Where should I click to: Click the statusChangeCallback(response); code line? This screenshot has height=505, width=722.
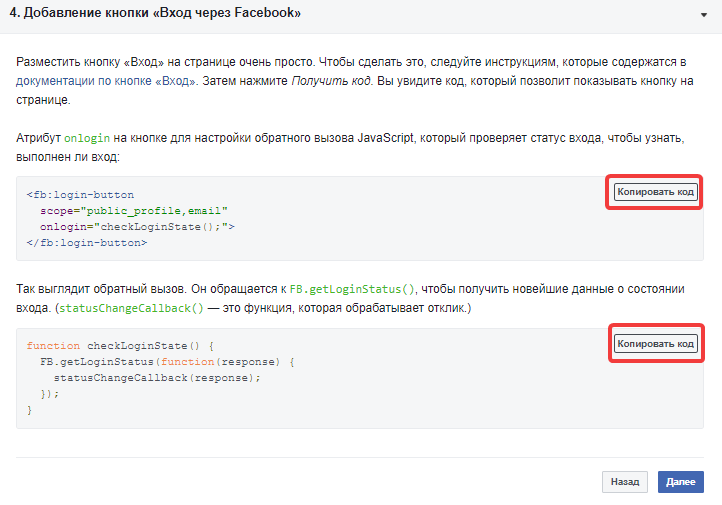click(157, 378)
